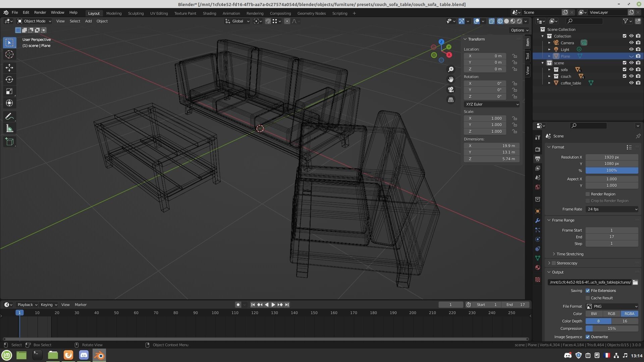Open the View Layer properties tab icon
The image size is (644, 362).
(x=538, y=168)
